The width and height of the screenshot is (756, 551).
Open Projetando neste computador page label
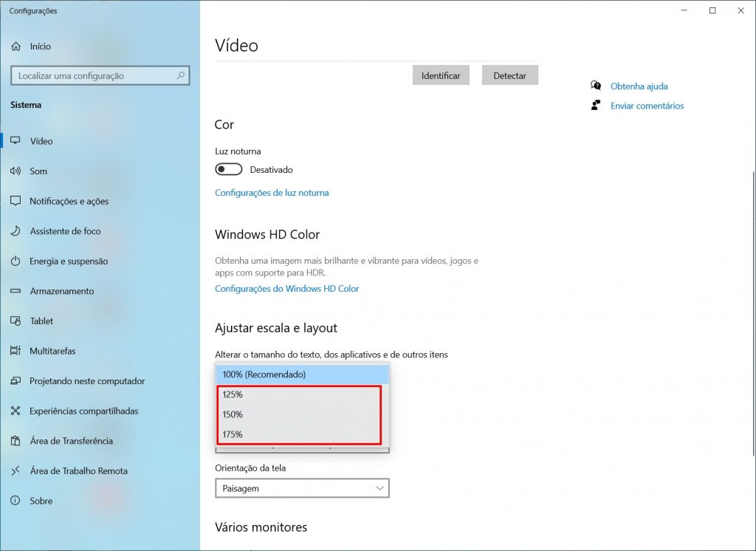coord(87,381)
